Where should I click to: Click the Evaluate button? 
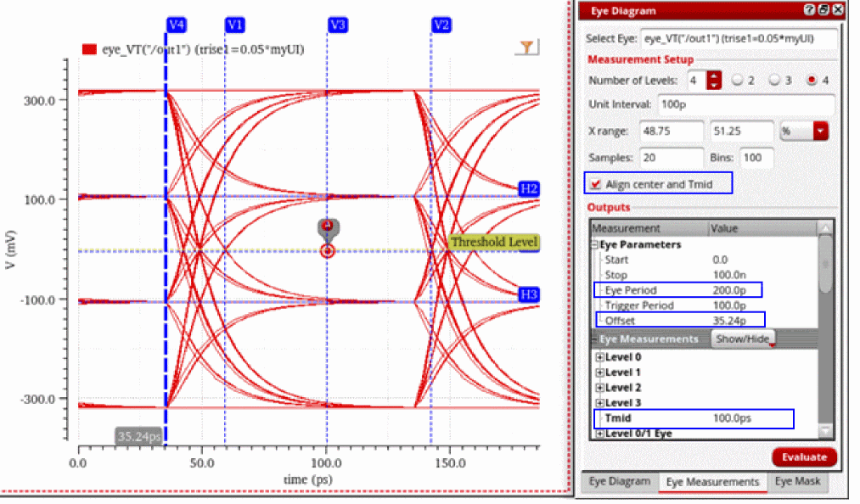tap(804, 456)
